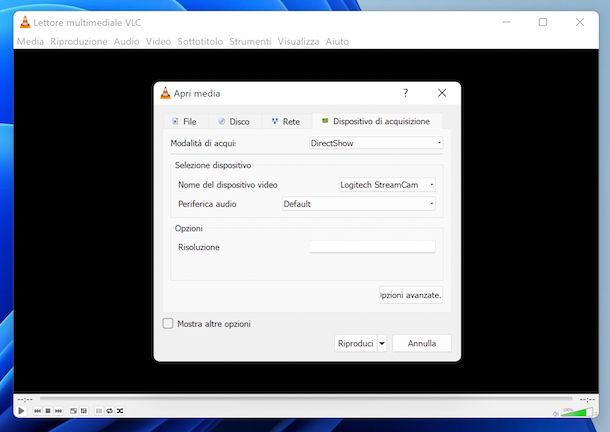
Task: Open the Video menu
Action: click(158, 41)
